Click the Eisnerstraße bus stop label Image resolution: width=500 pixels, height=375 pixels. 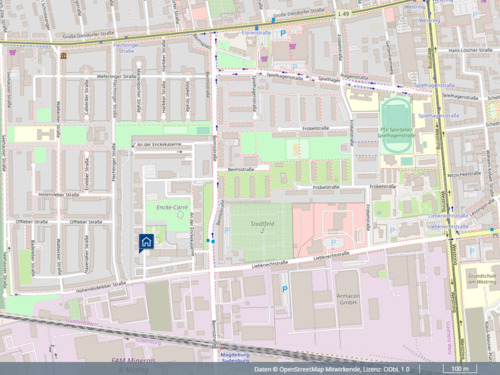click(x=256, y=33)
